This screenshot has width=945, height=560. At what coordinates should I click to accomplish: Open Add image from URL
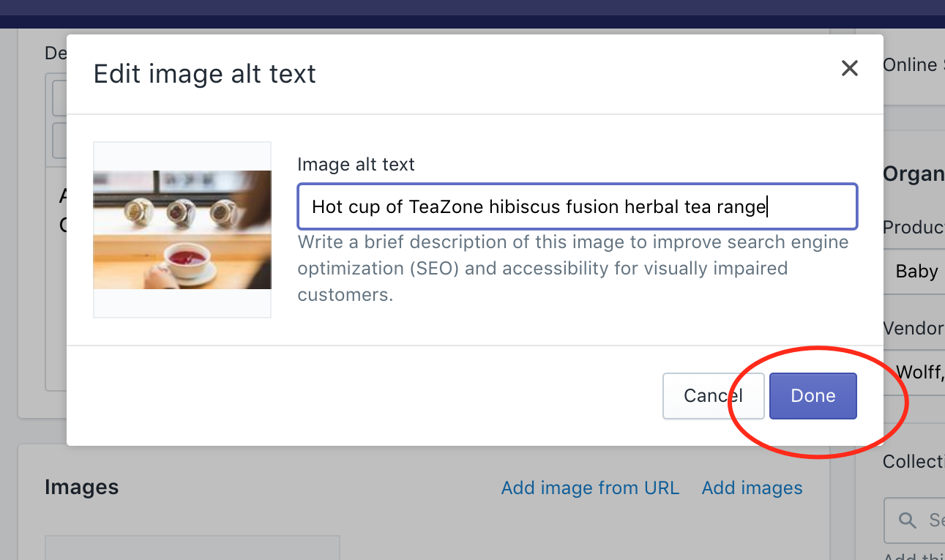point(590,488)
